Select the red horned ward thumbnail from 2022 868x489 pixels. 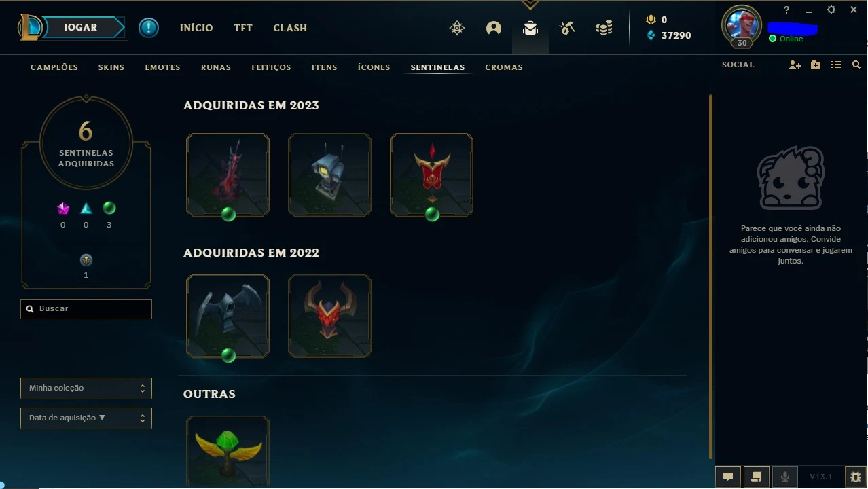click(x=329, y=316)
